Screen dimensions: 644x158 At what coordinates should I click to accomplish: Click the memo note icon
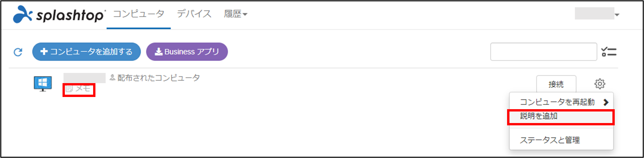point(69,88)
